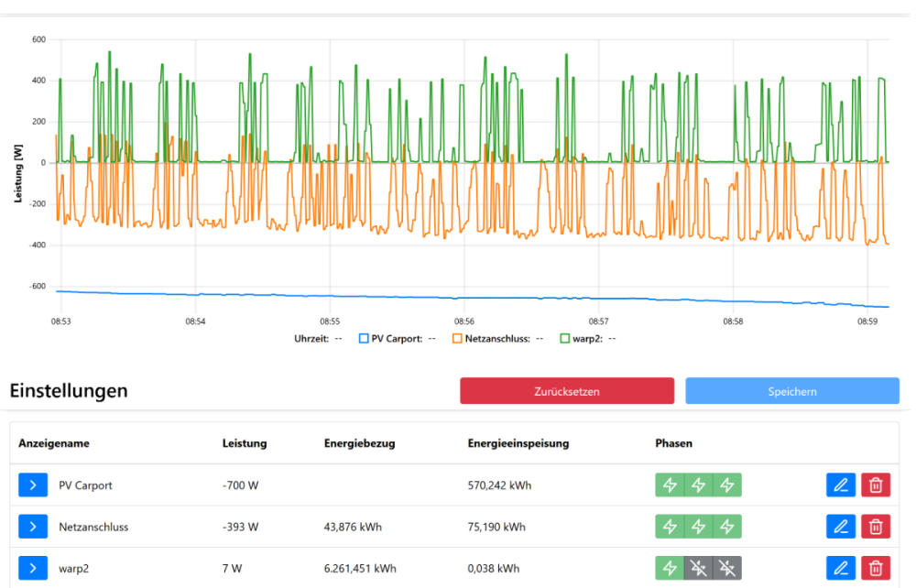Expand the PV Carport row details
Viewport: 916px width, 588px height.
(32, 485)
